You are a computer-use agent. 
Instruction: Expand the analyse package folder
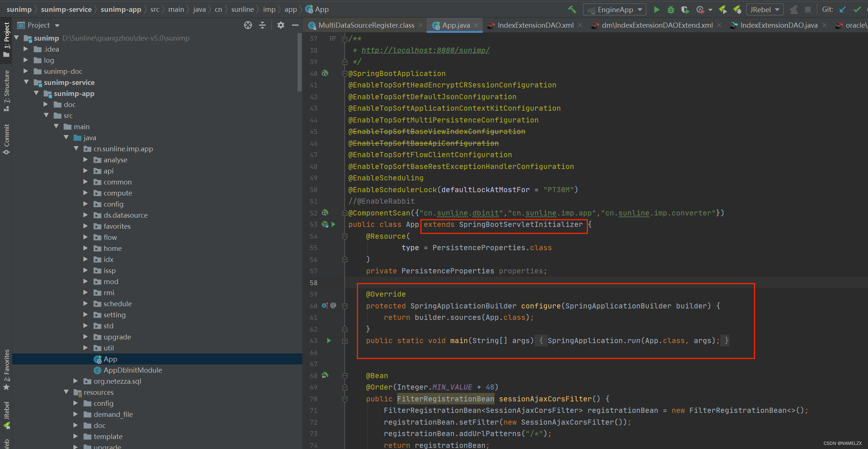click(x=86, y=160)
